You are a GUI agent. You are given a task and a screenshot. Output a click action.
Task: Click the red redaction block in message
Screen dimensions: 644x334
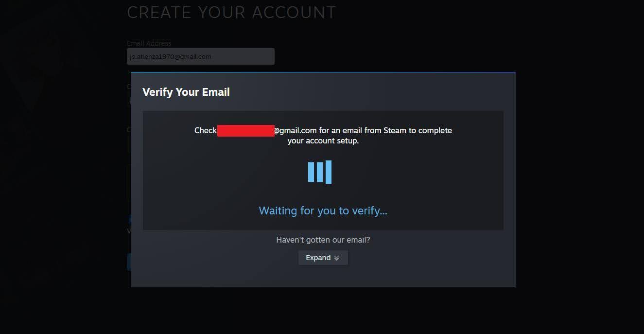tap(246, 130)
